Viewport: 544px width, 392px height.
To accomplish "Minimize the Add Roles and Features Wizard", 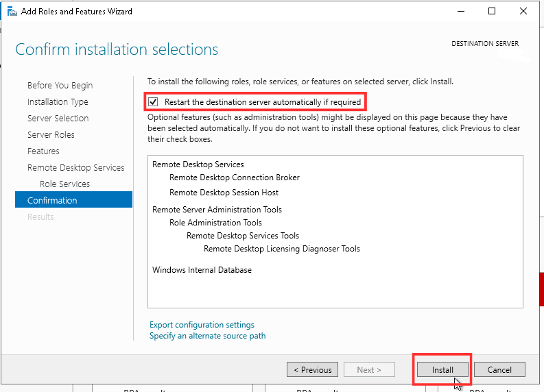I will [x=461, y=12].
